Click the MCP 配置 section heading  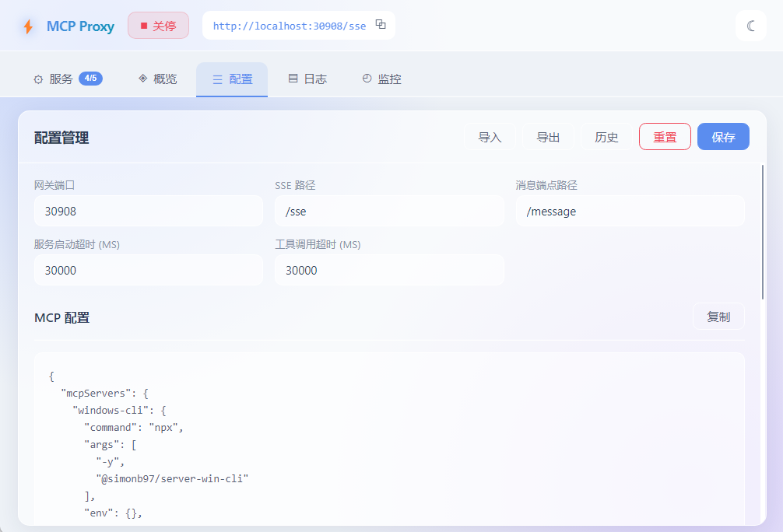(x=62, y=317)
